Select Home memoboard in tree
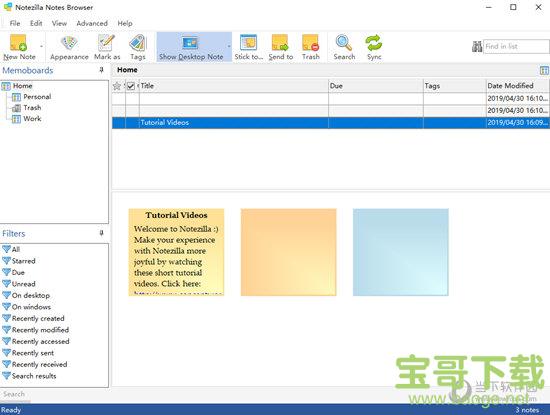This screenshot has width=550, height=415. 22,86
